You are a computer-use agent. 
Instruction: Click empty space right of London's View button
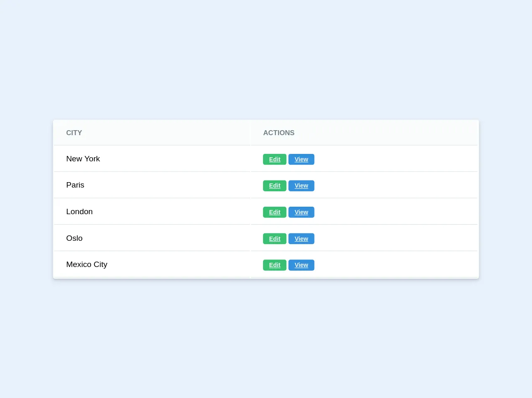pyautogui.click(x=395, y=212)
